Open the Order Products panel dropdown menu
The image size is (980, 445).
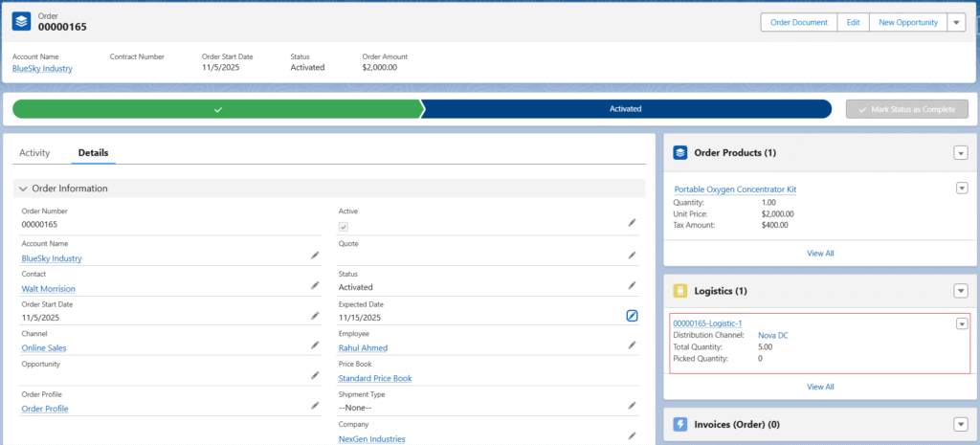pos(960,153)
